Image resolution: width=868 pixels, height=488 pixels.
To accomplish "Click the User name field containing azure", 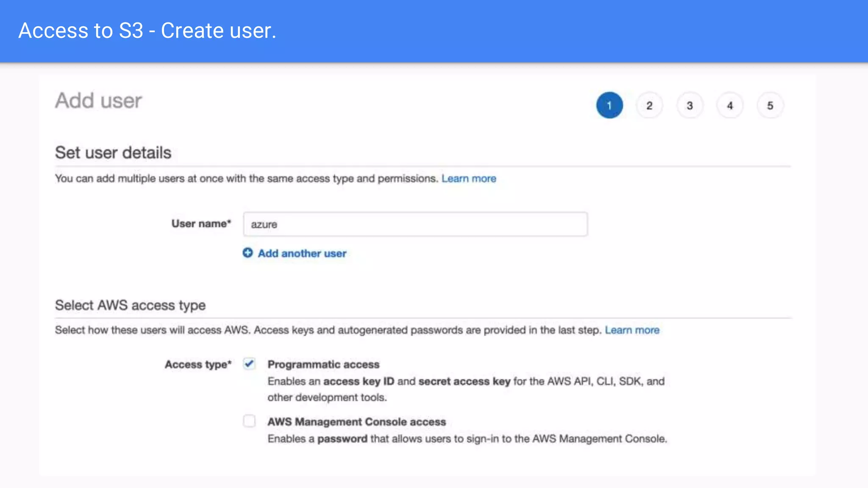I will (415, 224).
